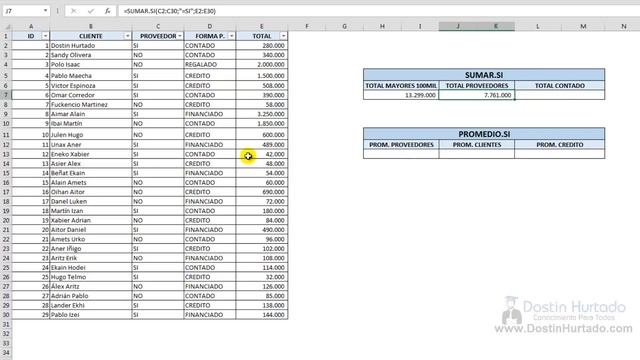Click the SUMAR.SI title cell
The width and height of the screenshot is (640, 360).
[484, 75]
